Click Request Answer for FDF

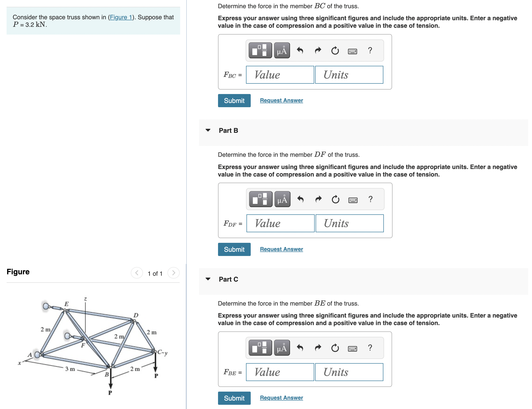tap(281, 249)
